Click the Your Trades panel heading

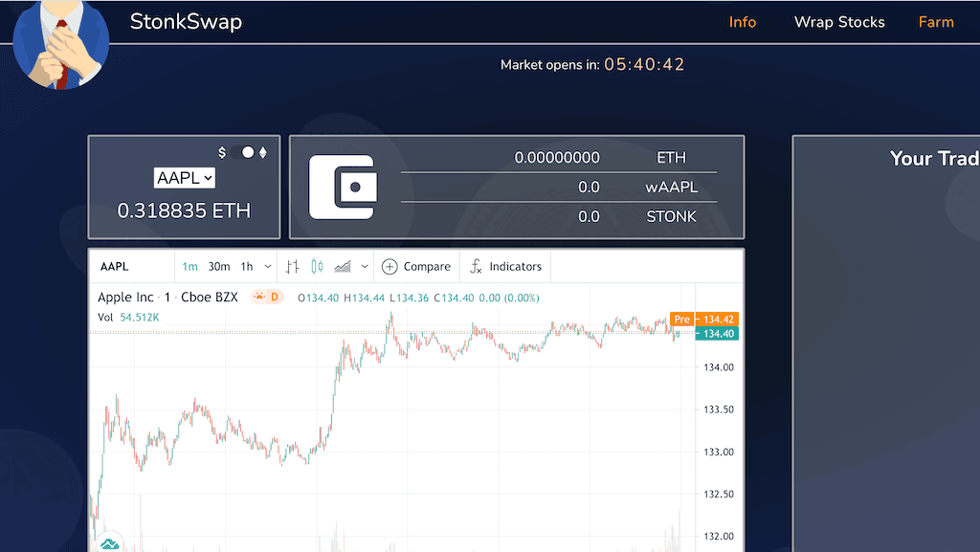tap(935, 158)
